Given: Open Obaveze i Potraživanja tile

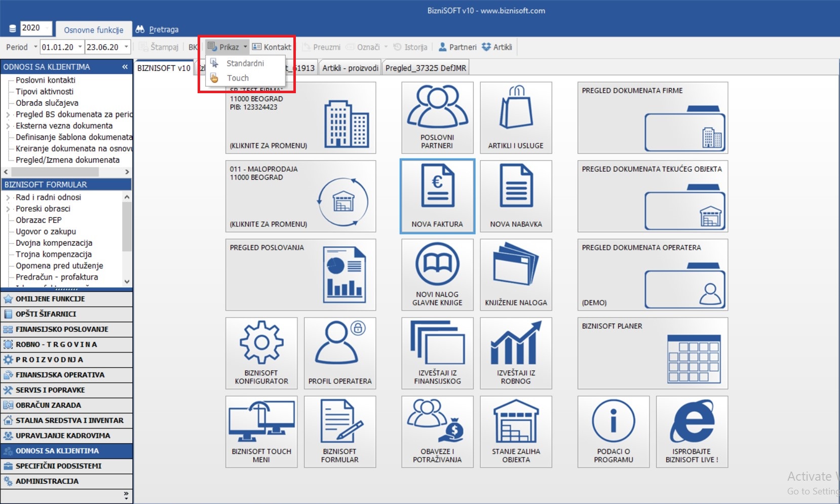Looking at the screenshot, I should pyautogui.click(x=437, y=432).
